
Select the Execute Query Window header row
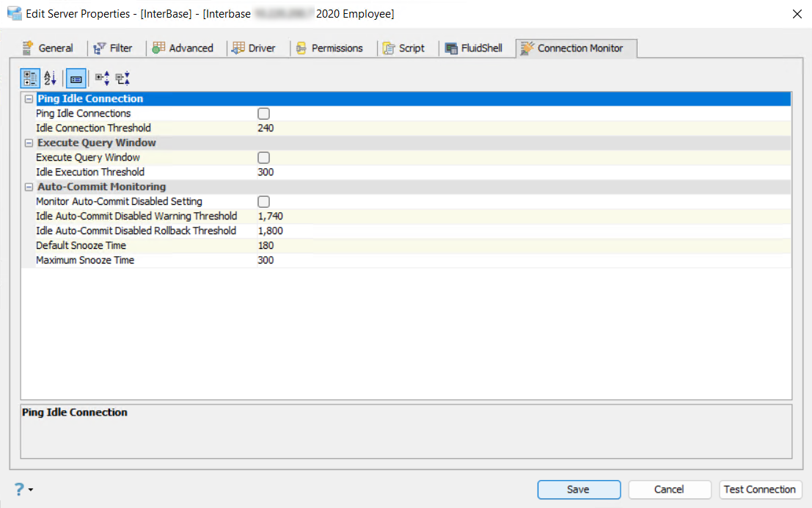point(414,143)
